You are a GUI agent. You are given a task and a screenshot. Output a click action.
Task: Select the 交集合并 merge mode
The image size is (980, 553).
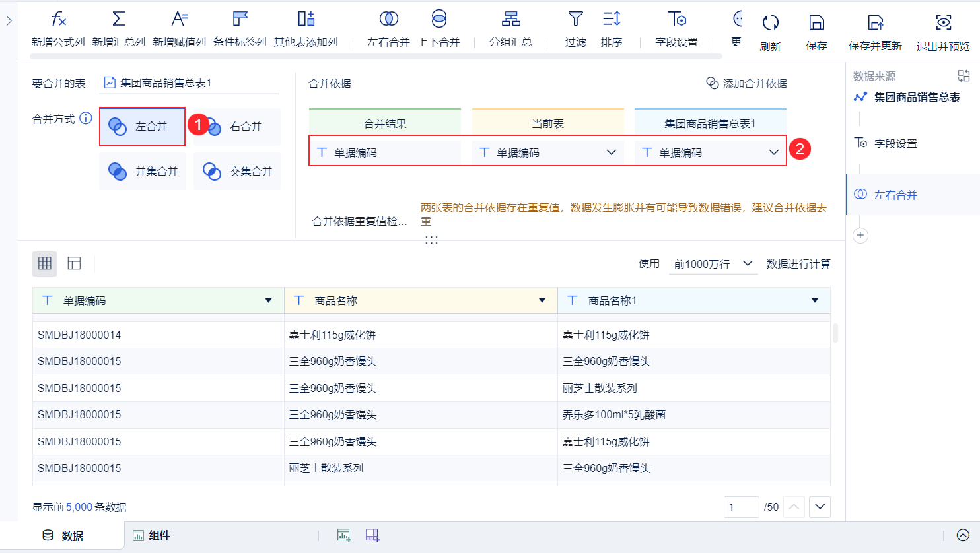(238, 172)
